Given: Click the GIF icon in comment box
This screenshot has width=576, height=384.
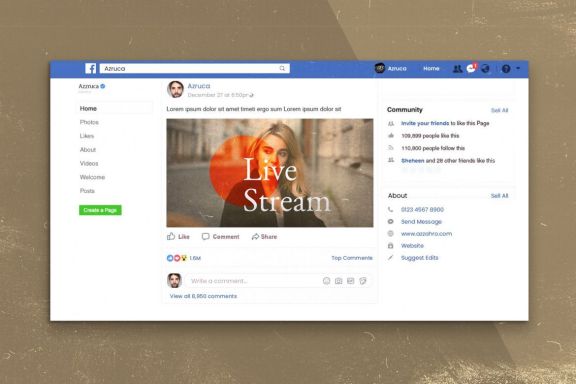Looking at the screenshot, I should (350, 281).
